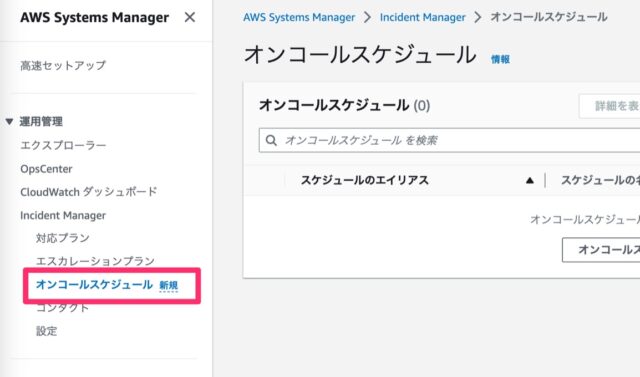Open 高速セットアップ in sidebar
640x377 pixels.
coord(63,65)
